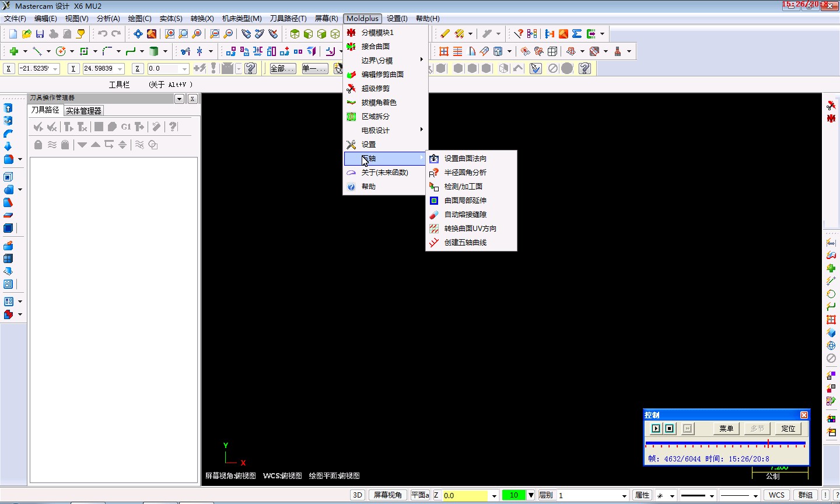840x504 pixels.
Task: Open the 文件(F) menu
Action: pos(15,19)
